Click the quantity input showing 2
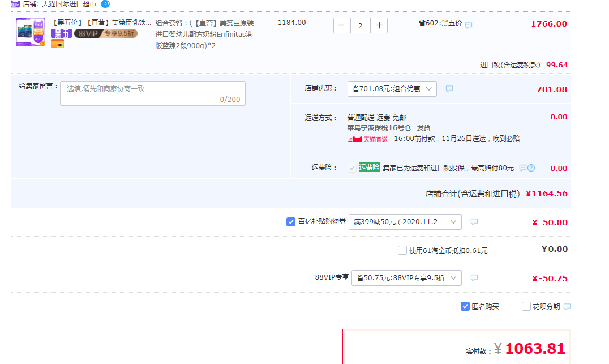The image size is (609, 364). 361,25
